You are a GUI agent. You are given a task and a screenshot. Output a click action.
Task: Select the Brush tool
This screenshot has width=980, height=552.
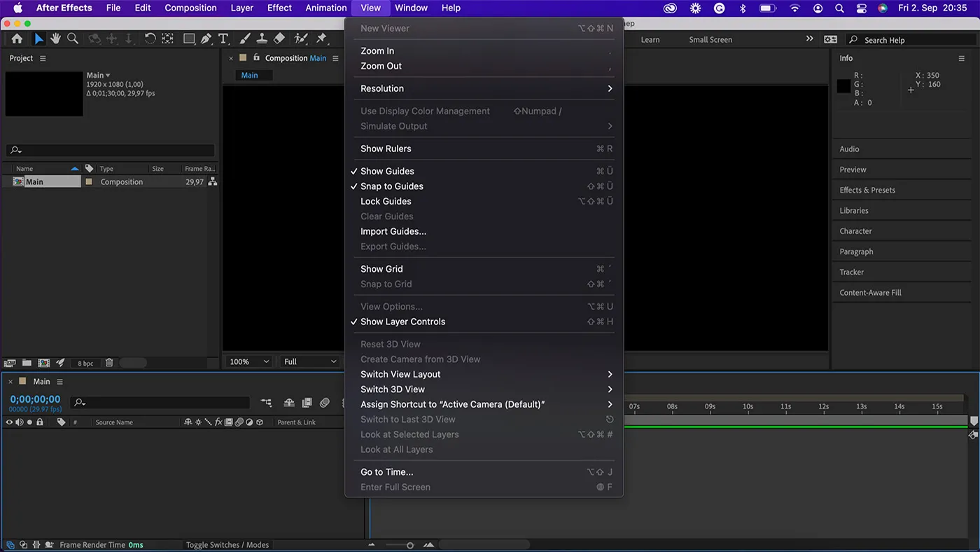point(244,39)
